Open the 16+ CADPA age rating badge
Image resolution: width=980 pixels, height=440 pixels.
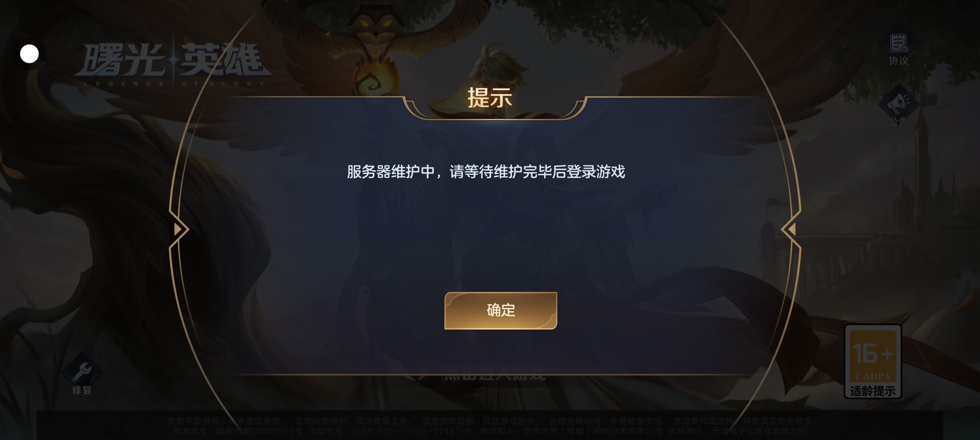873,361
